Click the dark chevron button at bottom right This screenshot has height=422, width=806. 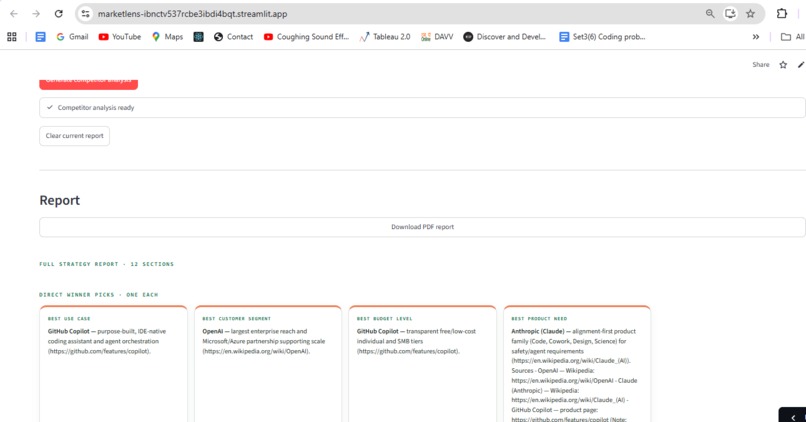[x=793, y=415]
